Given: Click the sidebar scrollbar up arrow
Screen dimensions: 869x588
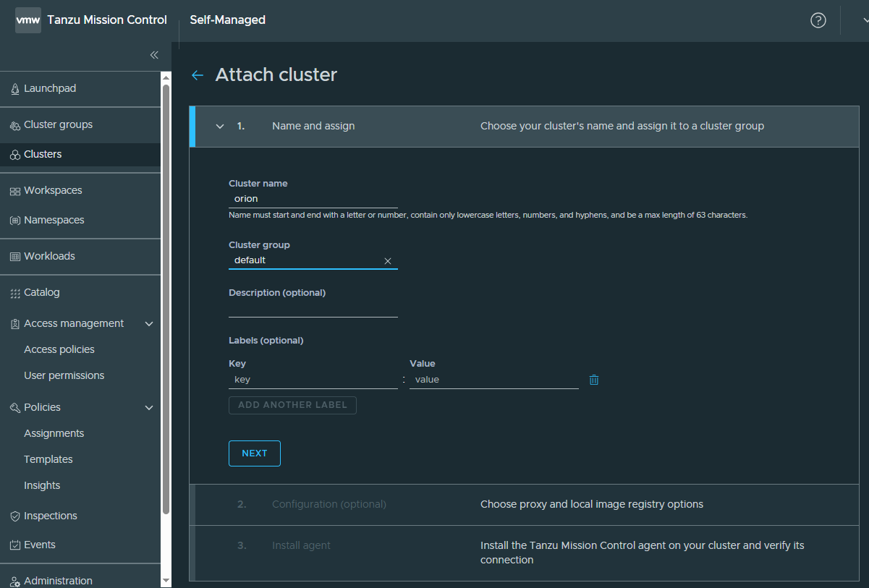Looking at the screenshot, I should pyautogui.click(x=166, y=77).
